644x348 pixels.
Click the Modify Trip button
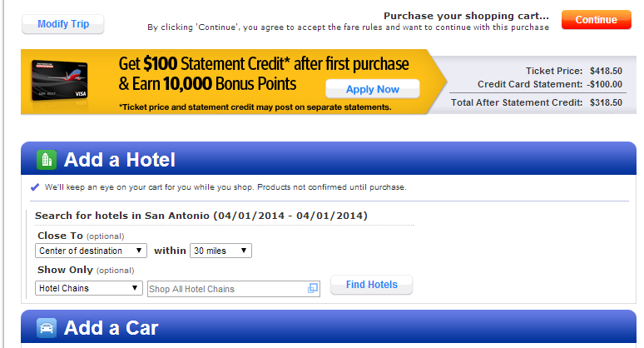[63, 24]
